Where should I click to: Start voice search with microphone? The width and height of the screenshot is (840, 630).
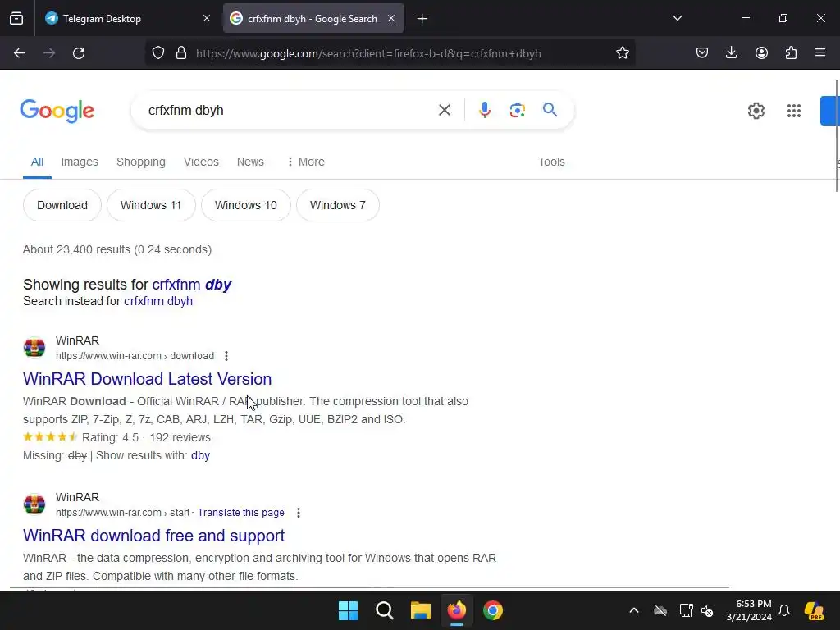484,111
